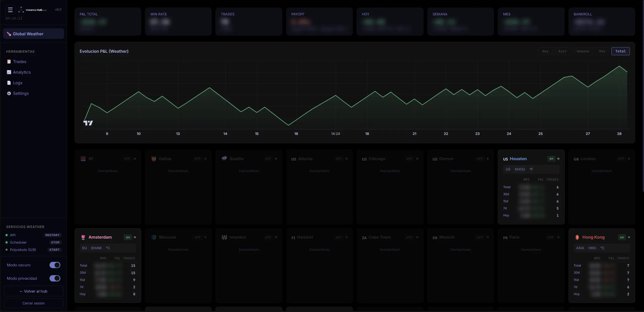Image resolution: width=644 pixels, height=312 pixels.
Task: Click the Hong Kong lantern icon
Action: click(577, 237)
